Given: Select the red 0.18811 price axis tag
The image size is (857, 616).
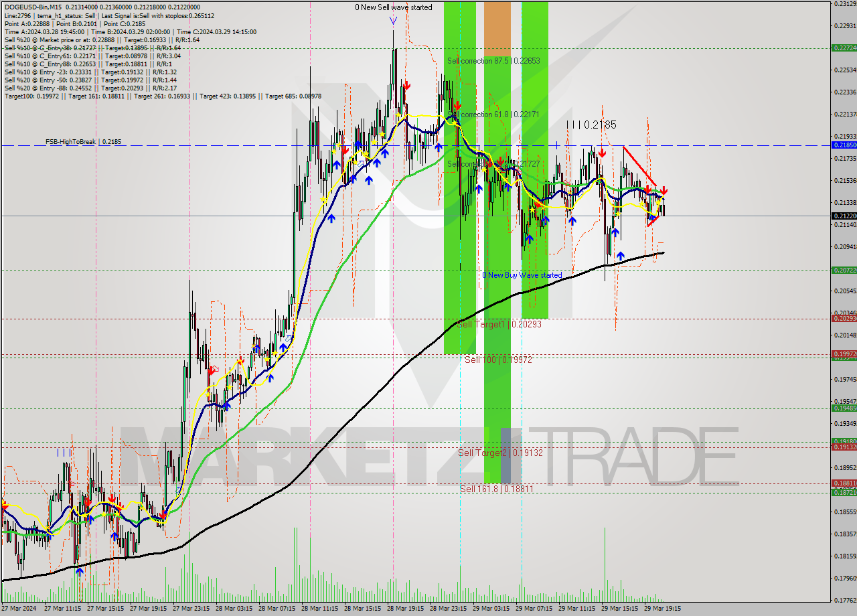Looking at the screenshot, I should (x=844, y=483).
